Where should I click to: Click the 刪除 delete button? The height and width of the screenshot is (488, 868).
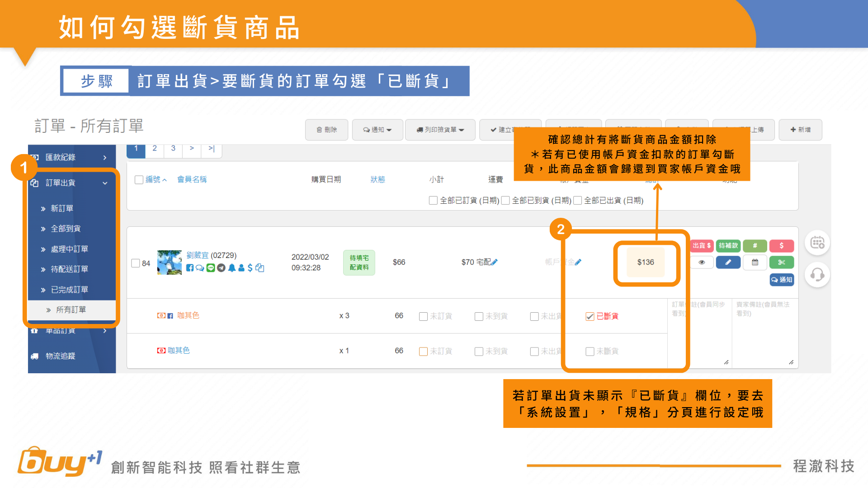(x=326, y=130)
